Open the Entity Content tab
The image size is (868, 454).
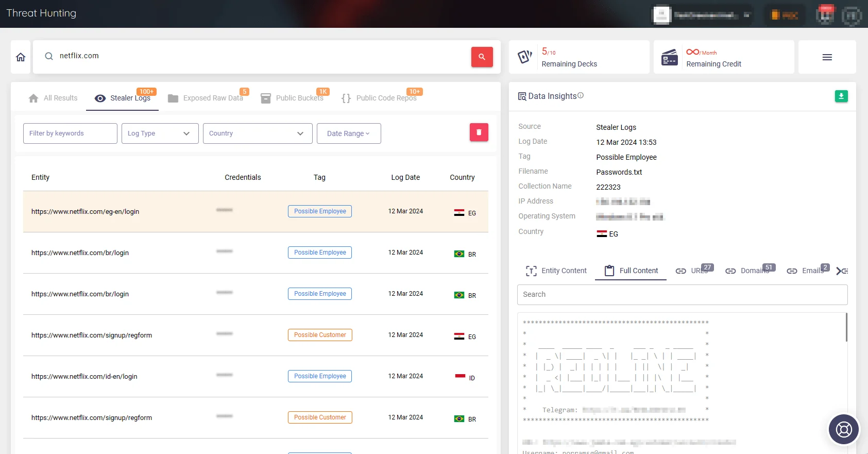[556, 271]
